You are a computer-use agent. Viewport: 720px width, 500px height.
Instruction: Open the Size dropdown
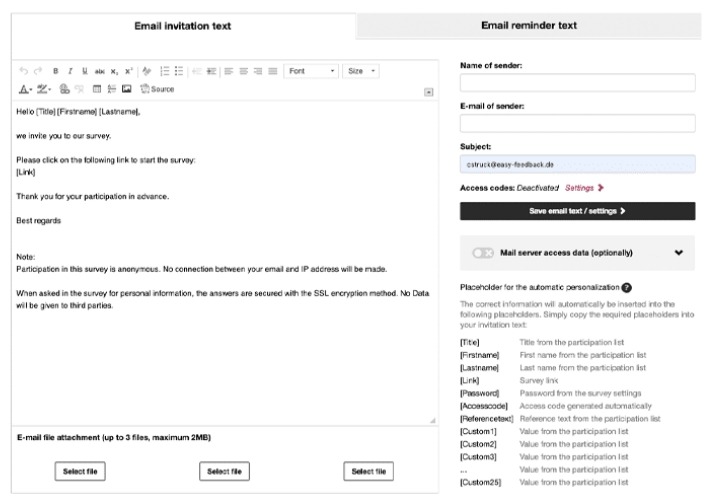361,71
